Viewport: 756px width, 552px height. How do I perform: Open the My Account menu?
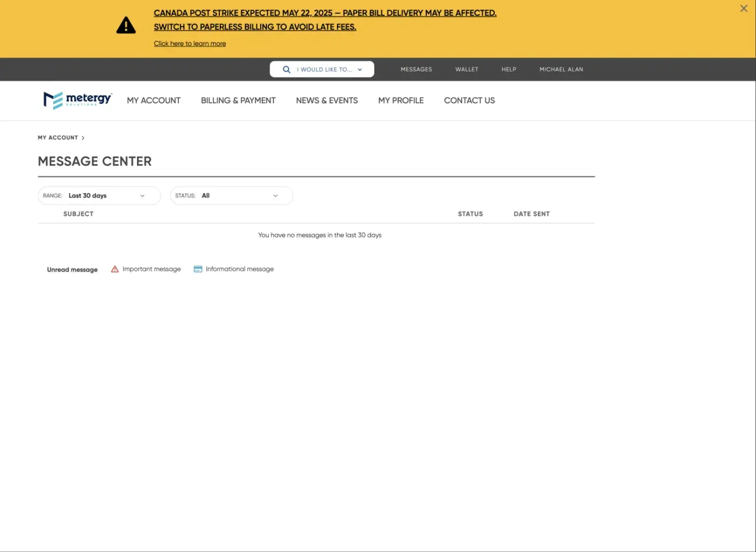click(x=154, y=100)
